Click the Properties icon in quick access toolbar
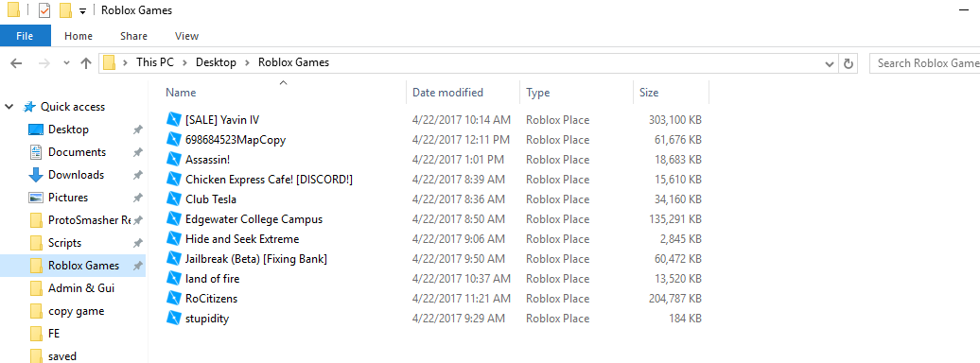 (44, 10)
